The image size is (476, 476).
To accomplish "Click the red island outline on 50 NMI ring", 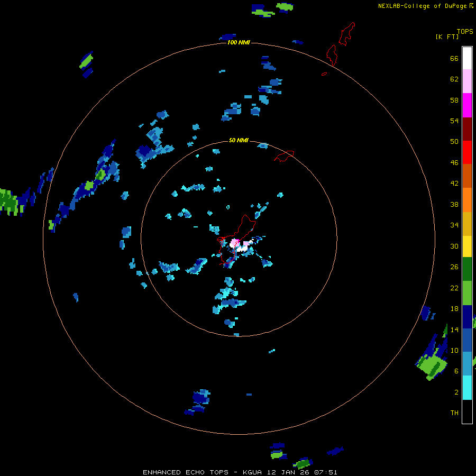I will point(285,156).
